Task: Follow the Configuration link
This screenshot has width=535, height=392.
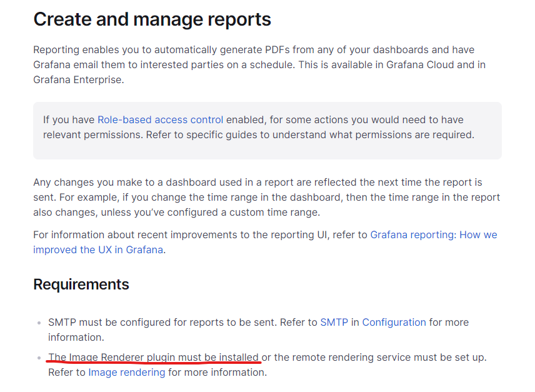Action: 394,322
